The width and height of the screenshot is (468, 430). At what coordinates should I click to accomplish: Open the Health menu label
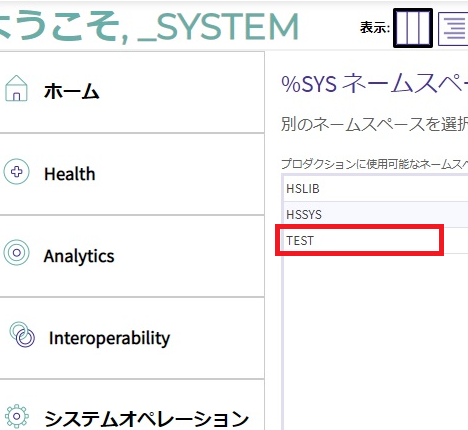pyautogui.click(x=70, y=174)
